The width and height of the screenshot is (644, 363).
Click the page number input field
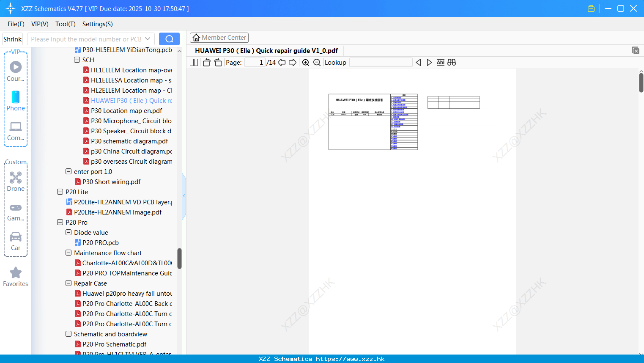click(x=255, y=63)
